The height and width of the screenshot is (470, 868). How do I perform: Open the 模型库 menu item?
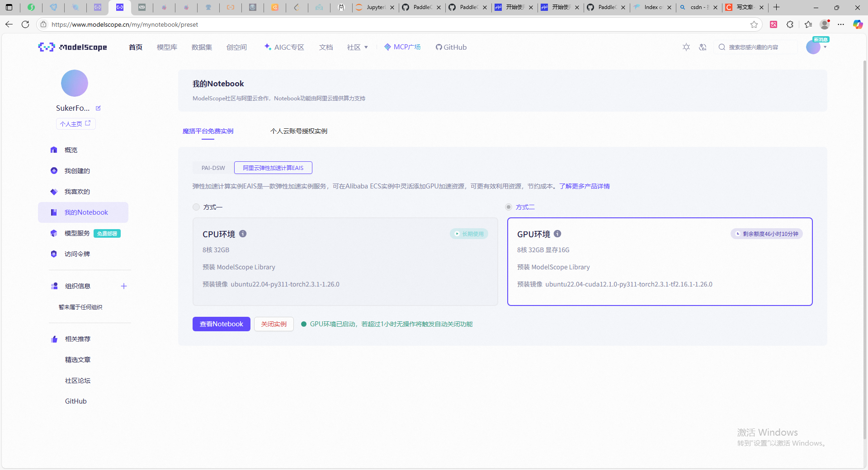(167, 47)
